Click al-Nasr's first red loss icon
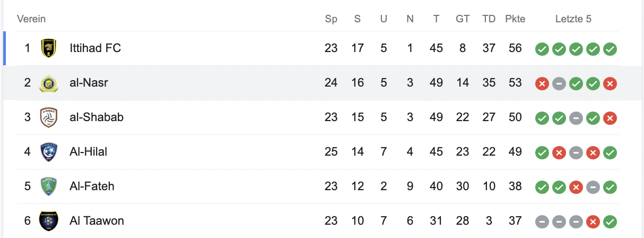Screen dimensions: 644x238 pyautogui.click(x=542, y=83)
